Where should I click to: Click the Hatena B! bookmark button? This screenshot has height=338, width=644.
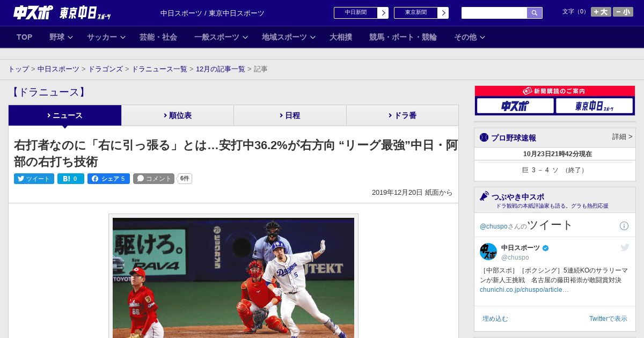tap(71, 179)
